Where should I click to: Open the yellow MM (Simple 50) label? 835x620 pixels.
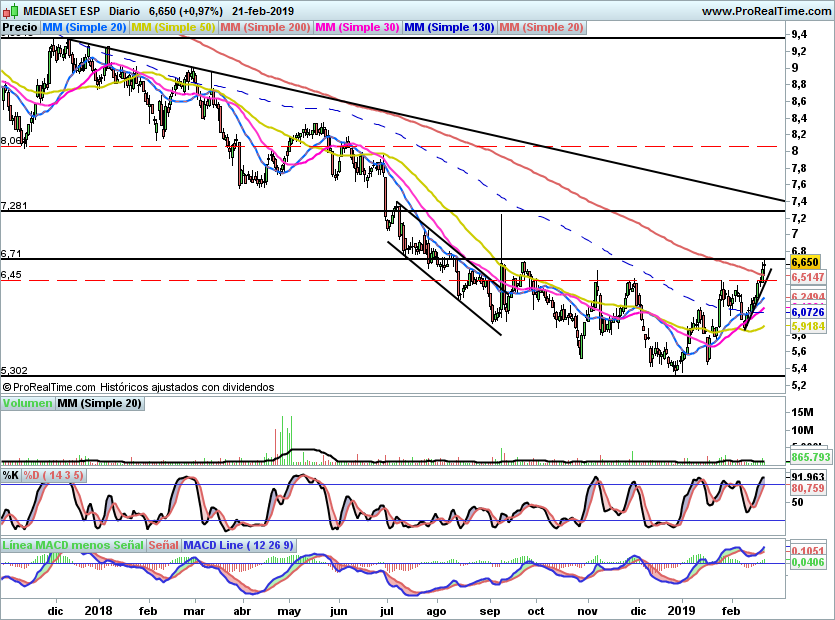point(173,27)
